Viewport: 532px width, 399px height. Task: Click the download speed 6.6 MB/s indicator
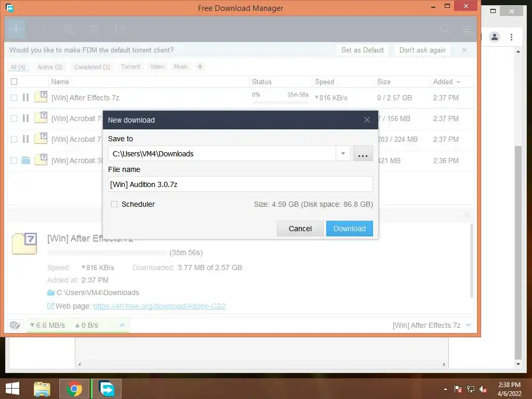47,325
